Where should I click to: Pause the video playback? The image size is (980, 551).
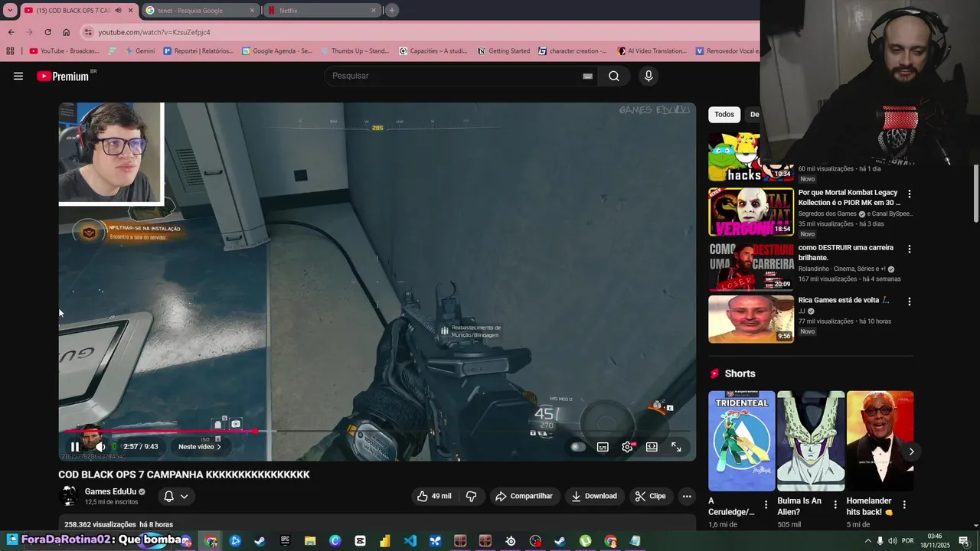[x=75, y=447]
